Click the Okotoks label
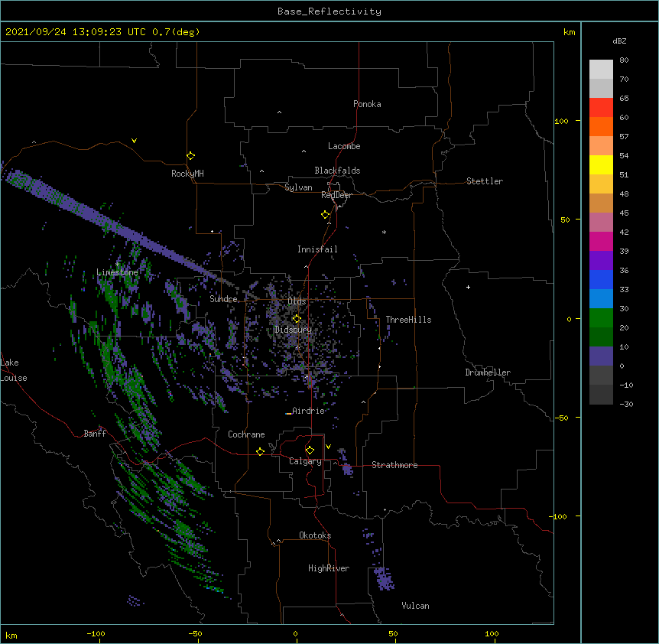The width and height of the screenshot is (659, 644). click(315, 535)
